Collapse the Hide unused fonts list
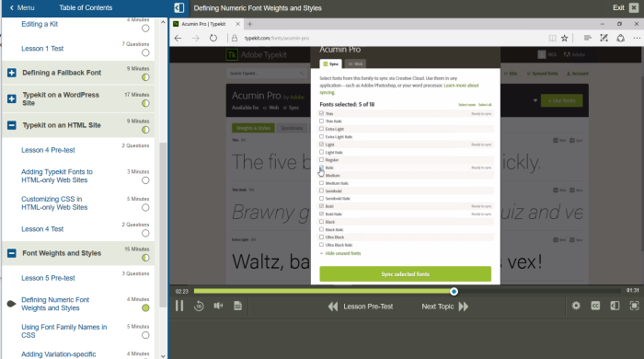 pyautogui.click(x=340, y=253)
